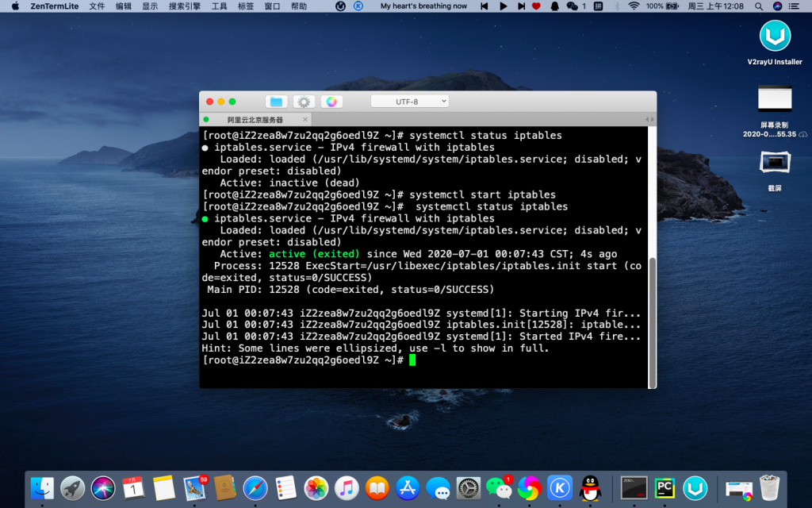Click the red heart favorite icon
812x508 pixels.
(537, 6)
